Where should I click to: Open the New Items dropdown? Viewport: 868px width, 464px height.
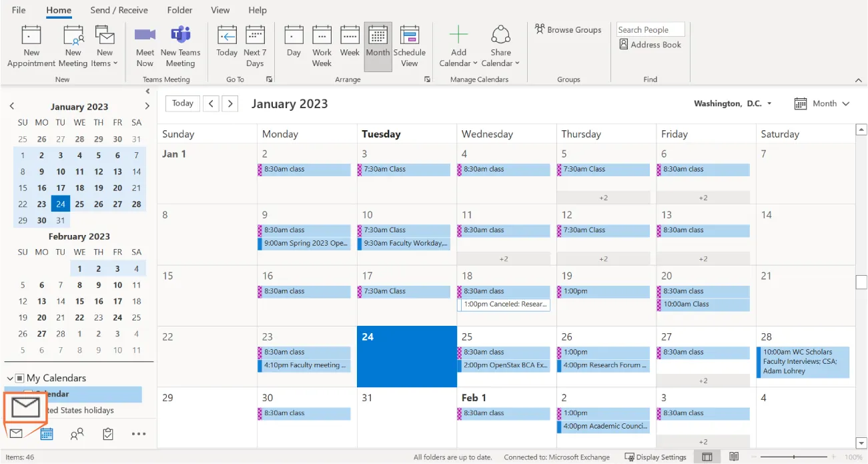105,43
